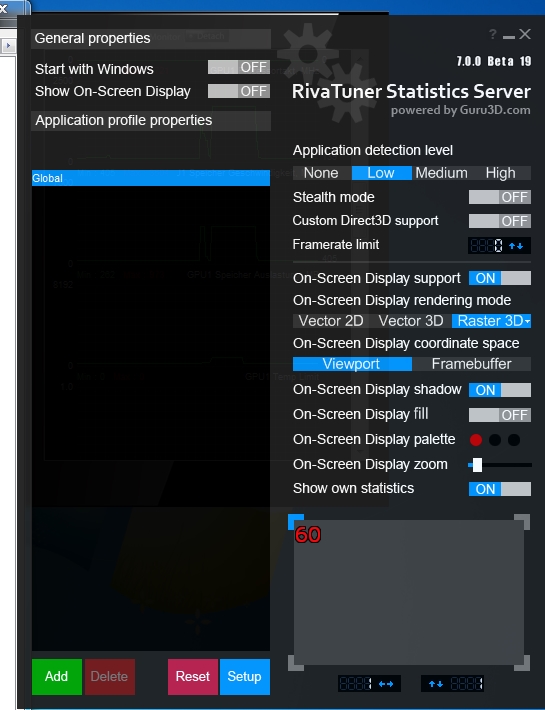Toggle Stealth mode switch
Image resolution: width=545 pixels, height=710 pixels.
[x=500, y=197]
